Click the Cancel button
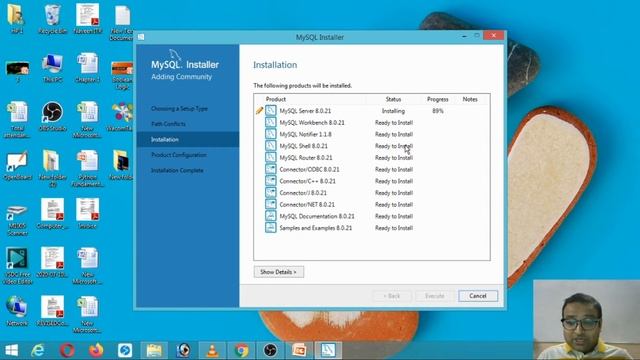The image size is (640, 360). (x=478, y=296)
